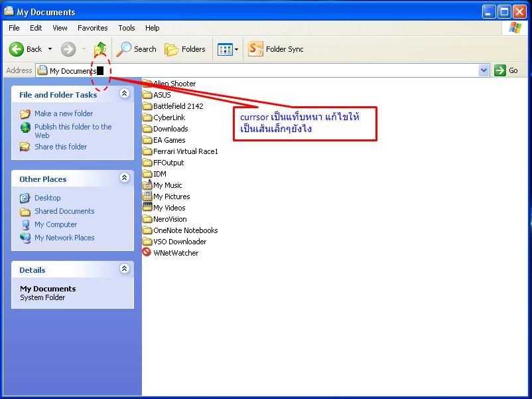Open the Back history dropdown arrow
Viewport: 532px width, 399px height.
pos(50,49)
